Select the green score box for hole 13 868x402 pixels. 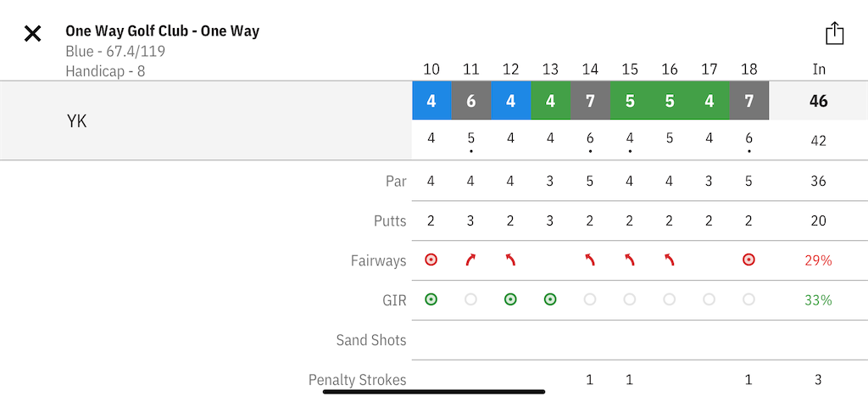coord(550,101)
